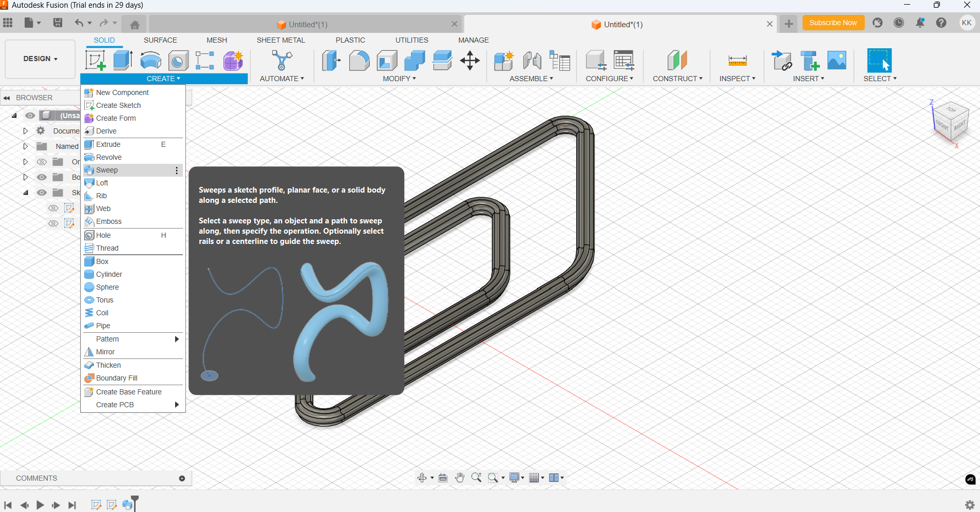980x512 pixels.
Task: Select the Press Pull modify icon
Action: pos(331,60)
